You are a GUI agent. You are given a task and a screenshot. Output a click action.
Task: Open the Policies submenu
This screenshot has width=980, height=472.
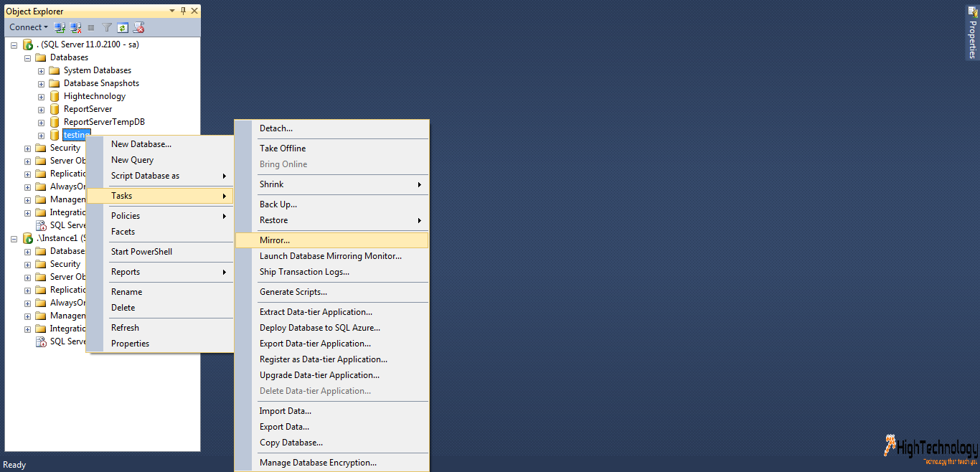point(160,216)
